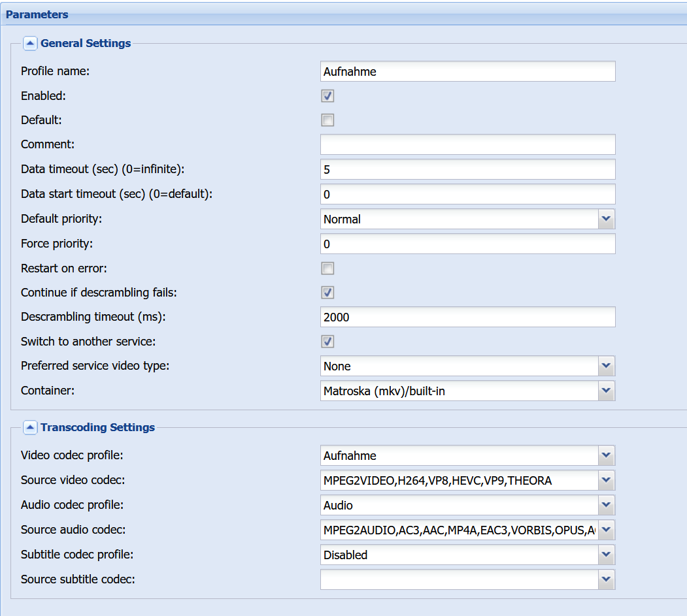The height and width of the screenshot is (616, 687).
Task: Click the Transcoding Settings heading
Action: click(x=97, y=427)
